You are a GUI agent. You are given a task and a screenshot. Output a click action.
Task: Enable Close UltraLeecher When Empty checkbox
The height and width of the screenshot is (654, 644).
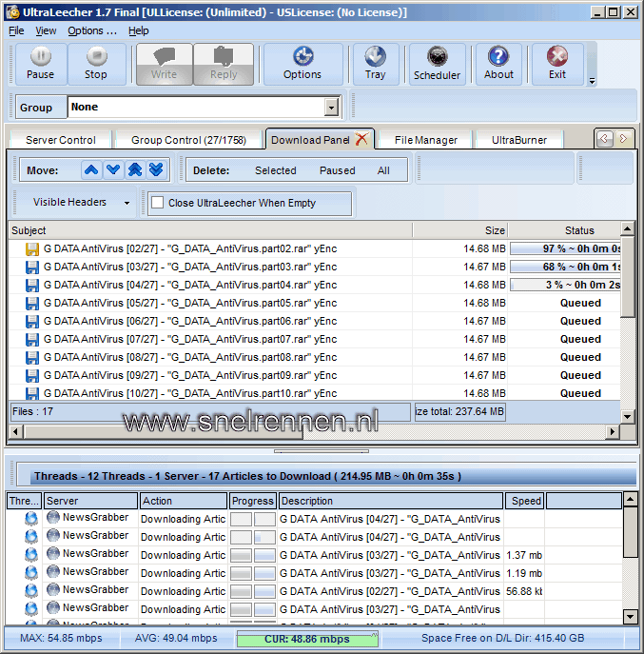coord(158,202)
